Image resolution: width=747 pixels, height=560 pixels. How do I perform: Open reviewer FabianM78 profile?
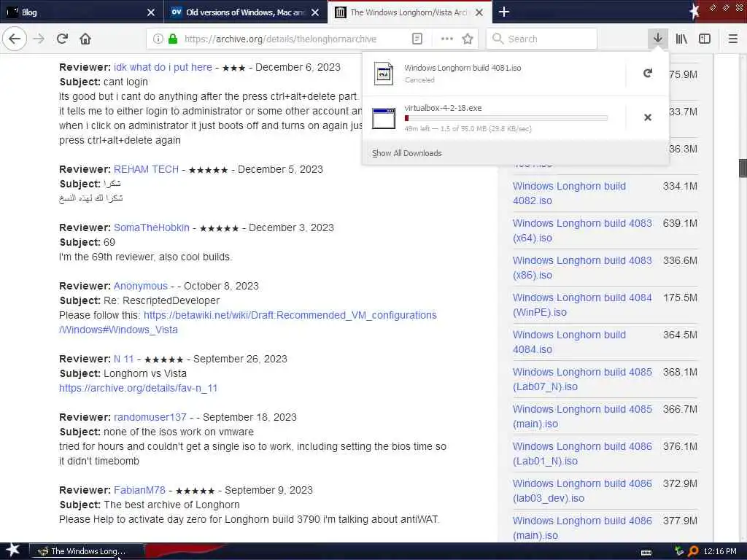coord(139,490)
